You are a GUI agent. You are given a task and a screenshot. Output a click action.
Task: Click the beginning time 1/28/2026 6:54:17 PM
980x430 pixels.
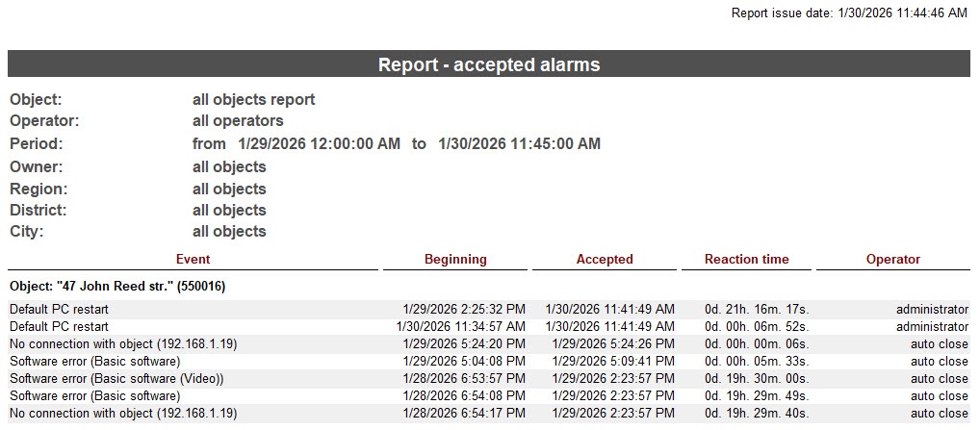tap(464, 414)
